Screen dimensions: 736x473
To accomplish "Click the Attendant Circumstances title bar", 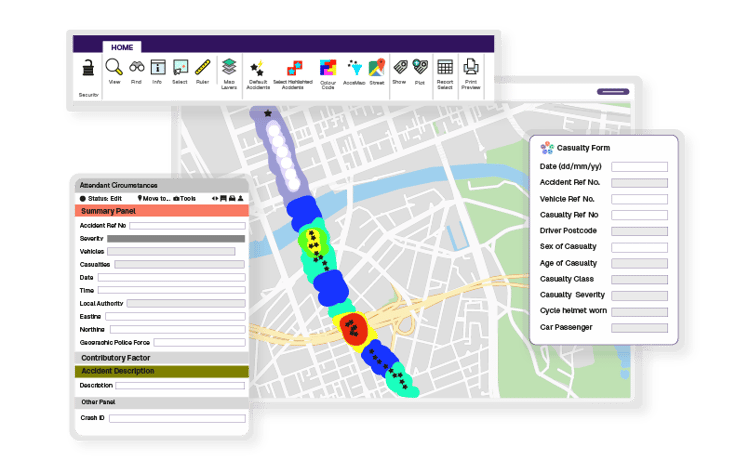I will [161, 185].
